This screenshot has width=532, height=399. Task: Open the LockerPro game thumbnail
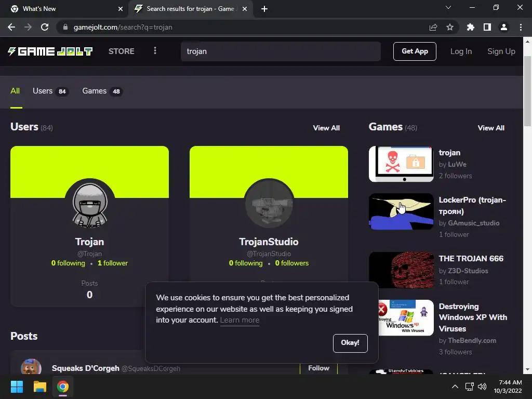click(401, 211)
